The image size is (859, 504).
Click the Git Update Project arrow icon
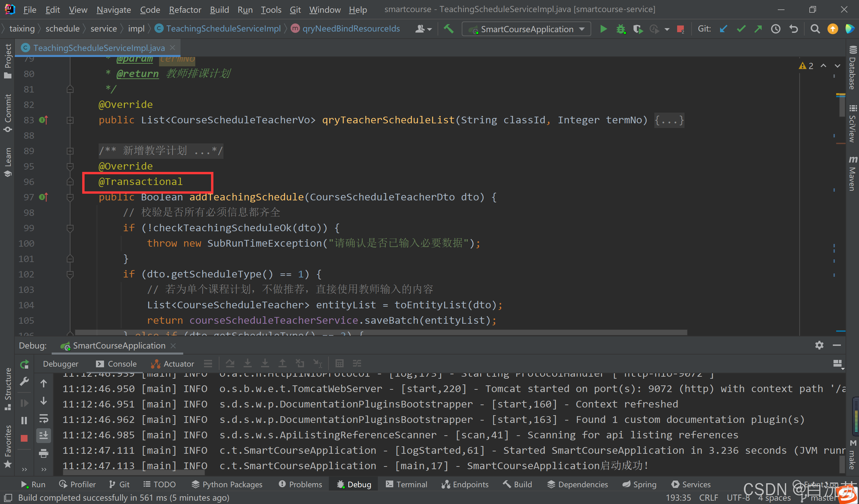[723, 29]
